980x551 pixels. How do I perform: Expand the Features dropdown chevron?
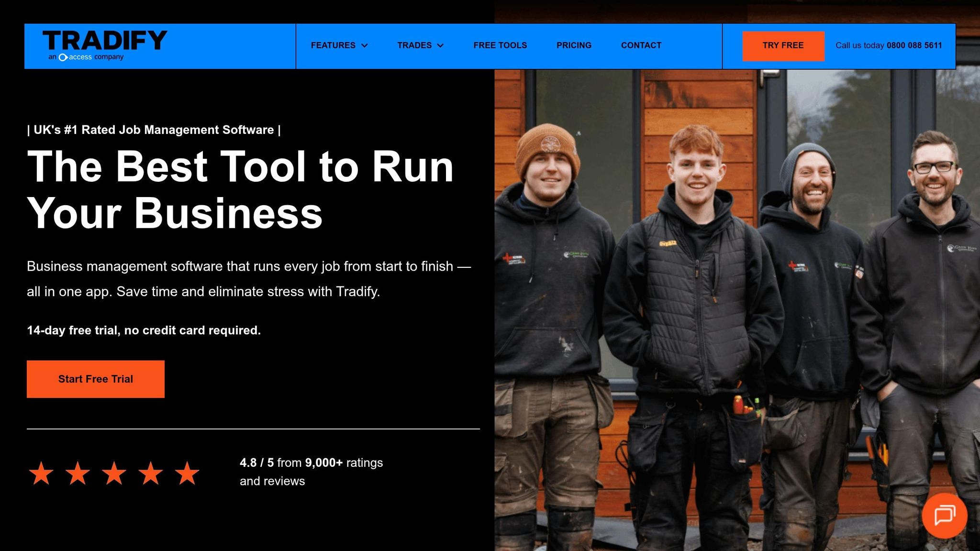[x=365, y=45]
